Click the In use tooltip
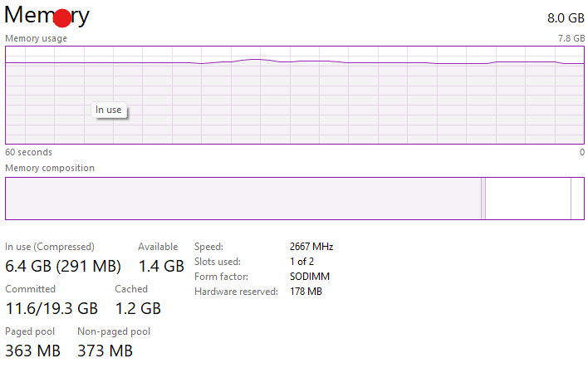Image resolution: width=588 pixels, height=368 pixels. (x=108, y=110)
